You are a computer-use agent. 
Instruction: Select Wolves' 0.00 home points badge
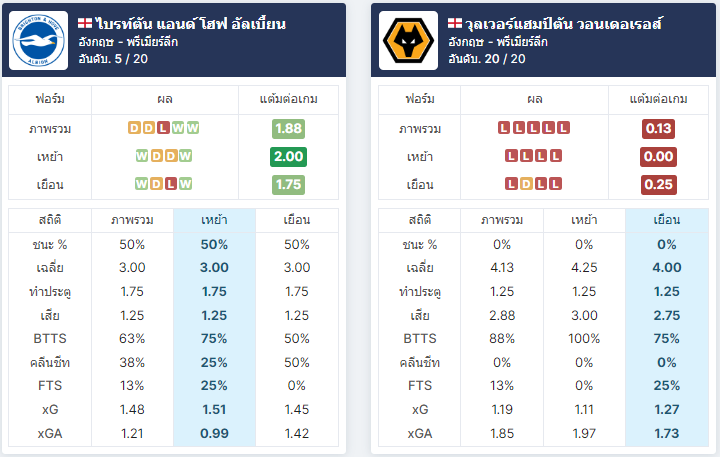(x=658, y=157)
